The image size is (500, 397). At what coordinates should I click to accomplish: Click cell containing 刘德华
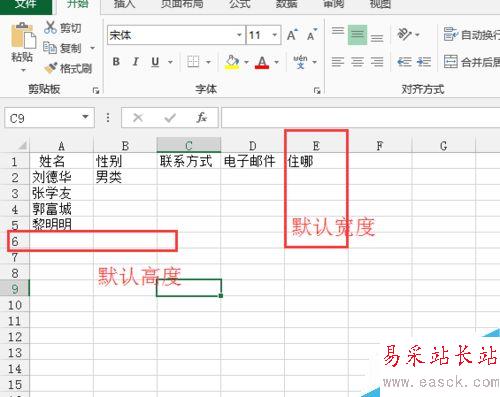tap(61, 177)
